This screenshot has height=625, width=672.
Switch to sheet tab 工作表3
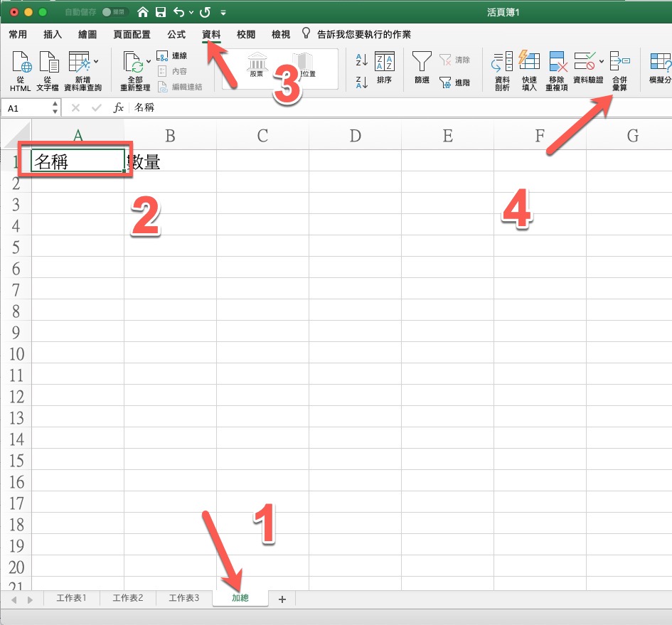pos(184,598)
